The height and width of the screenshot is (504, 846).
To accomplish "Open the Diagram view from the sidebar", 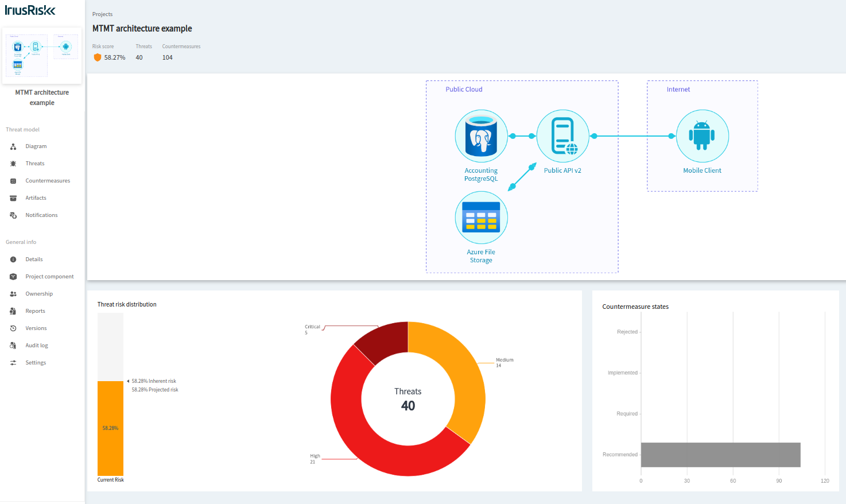I will tap(34, 146).
